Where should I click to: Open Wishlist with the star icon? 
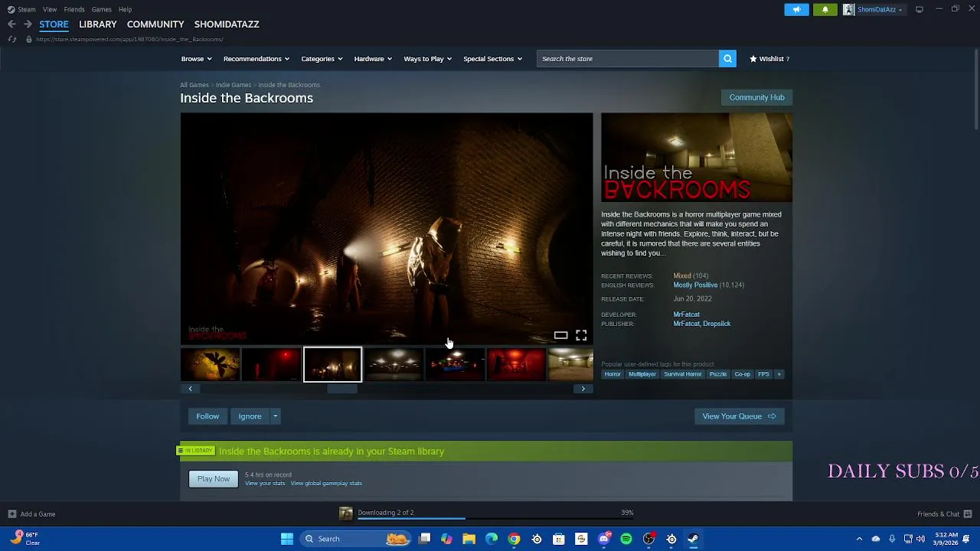click(x=769, y=59)
